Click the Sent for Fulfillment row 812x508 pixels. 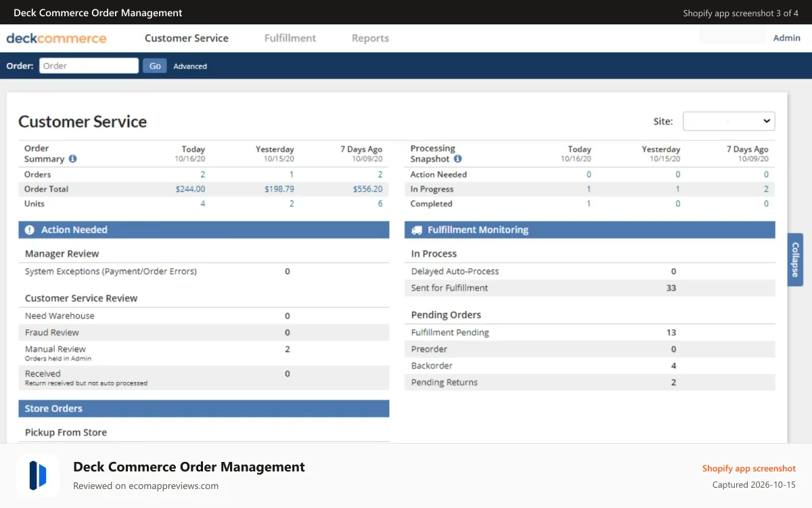click(590, 288)
